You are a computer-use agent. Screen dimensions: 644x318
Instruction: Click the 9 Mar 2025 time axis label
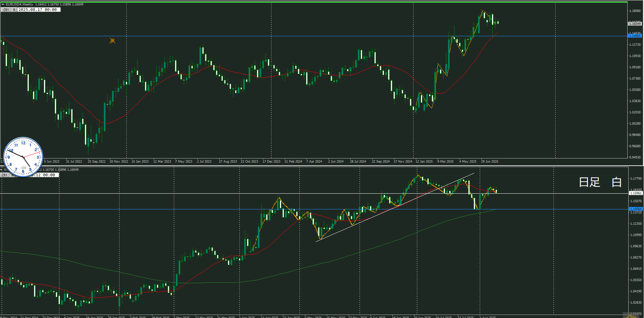coord(445,162)
